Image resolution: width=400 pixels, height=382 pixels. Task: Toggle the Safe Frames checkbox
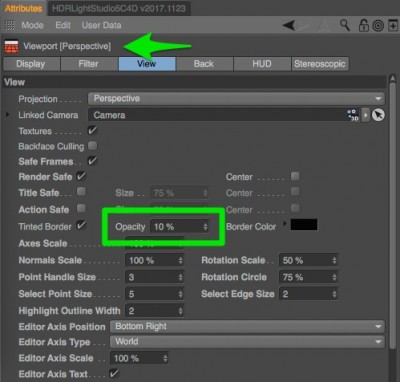tap(92, 161)
